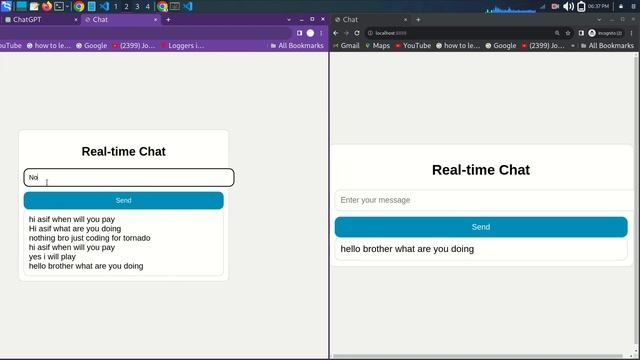Open 'Loggers i...' bookmark in left browser
This screenshot has height=360, width=640.
182,45
